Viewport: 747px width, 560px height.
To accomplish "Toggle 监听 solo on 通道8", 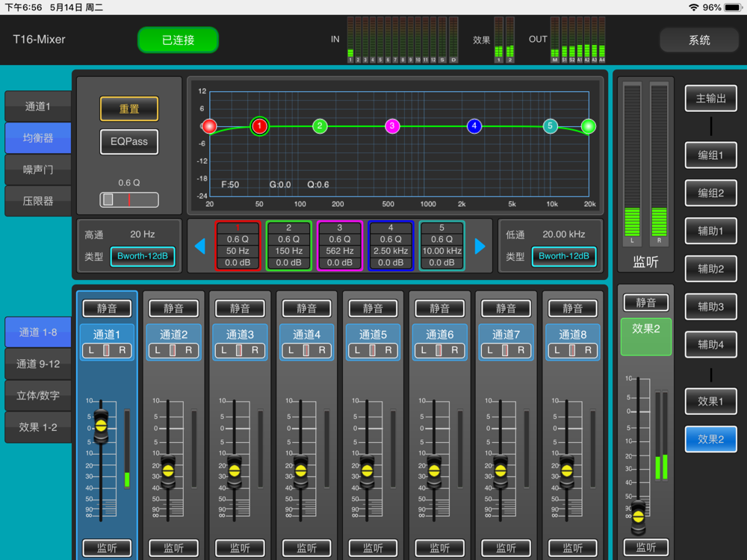I will pos(573,548).
